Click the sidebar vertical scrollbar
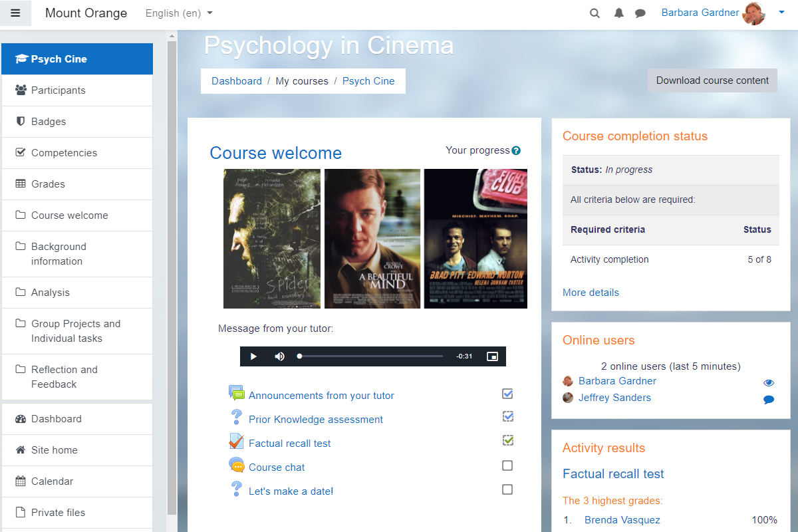Screen dimensions: 798x532 [x=172, y=276]
